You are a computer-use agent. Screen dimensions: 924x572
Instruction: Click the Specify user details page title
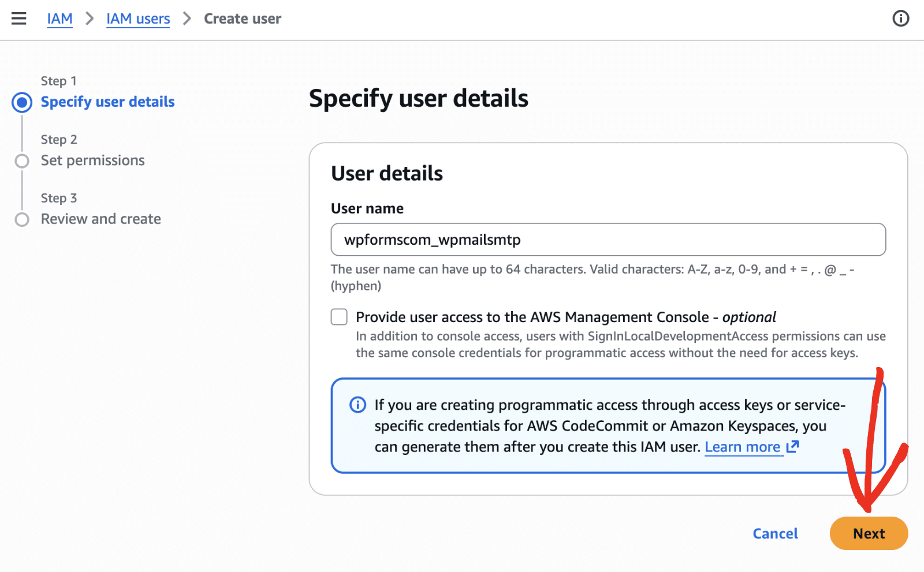coord(419,98)
